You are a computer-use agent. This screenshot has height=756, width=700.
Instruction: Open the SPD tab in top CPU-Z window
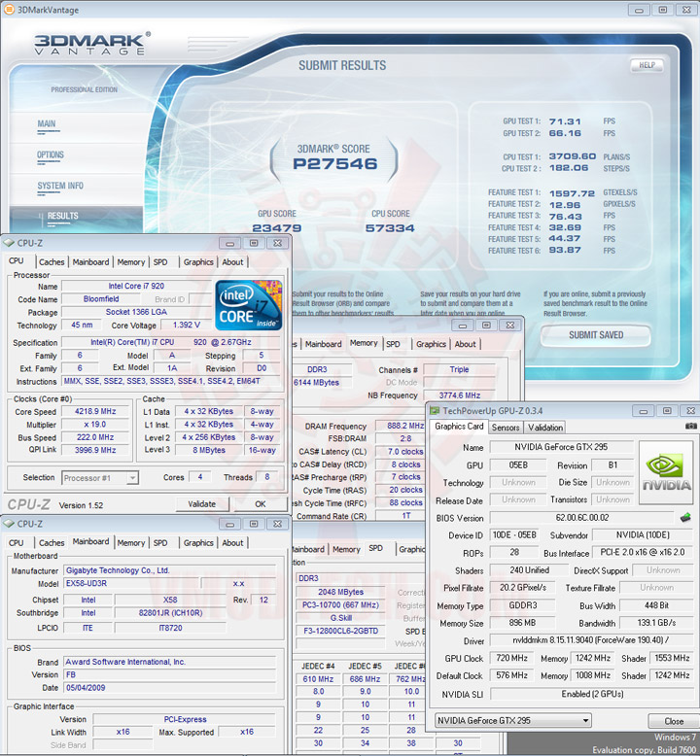click(160, 261)
